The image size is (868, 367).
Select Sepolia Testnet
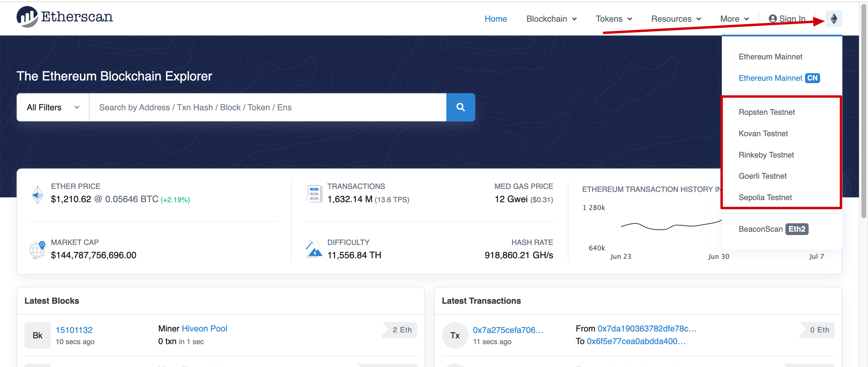[765, 197]
